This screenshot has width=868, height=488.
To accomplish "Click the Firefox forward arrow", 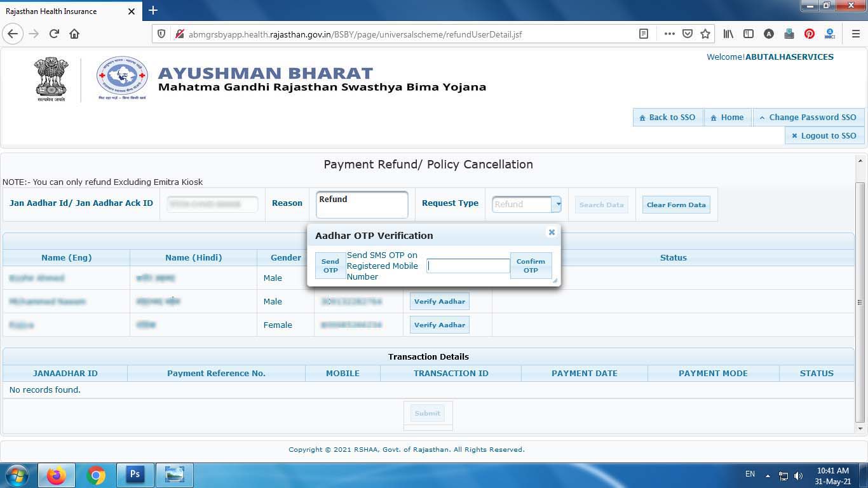I will pos(34,34).
